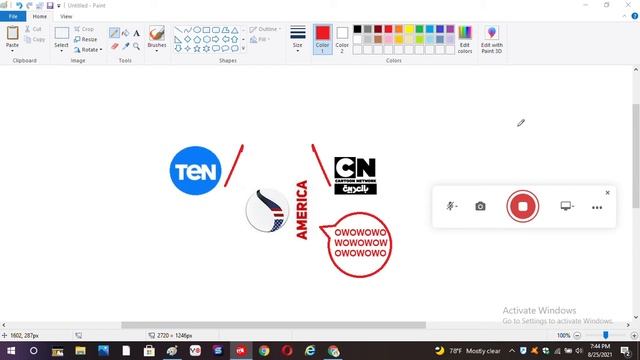Click Redo in the quick access toolbar
640x360 pixels.
click(29, 5)
